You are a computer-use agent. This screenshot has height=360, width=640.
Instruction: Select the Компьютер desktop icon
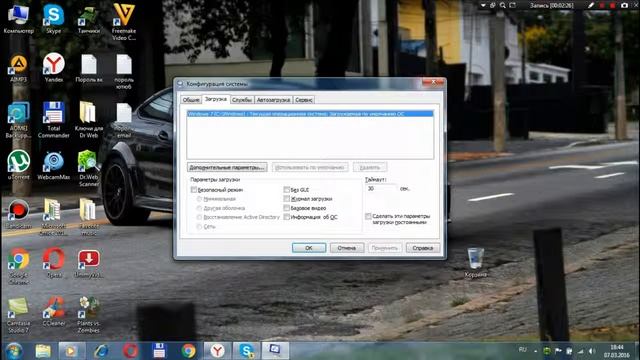(18, 19)
